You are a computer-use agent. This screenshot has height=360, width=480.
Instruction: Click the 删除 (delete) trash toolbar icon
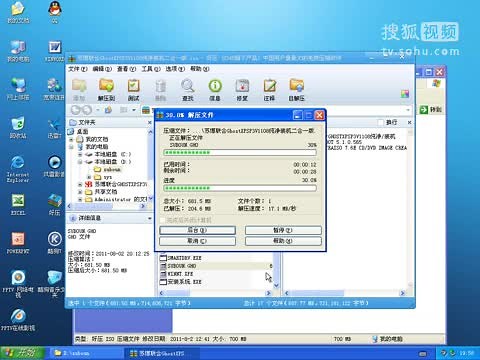(160, 89)
